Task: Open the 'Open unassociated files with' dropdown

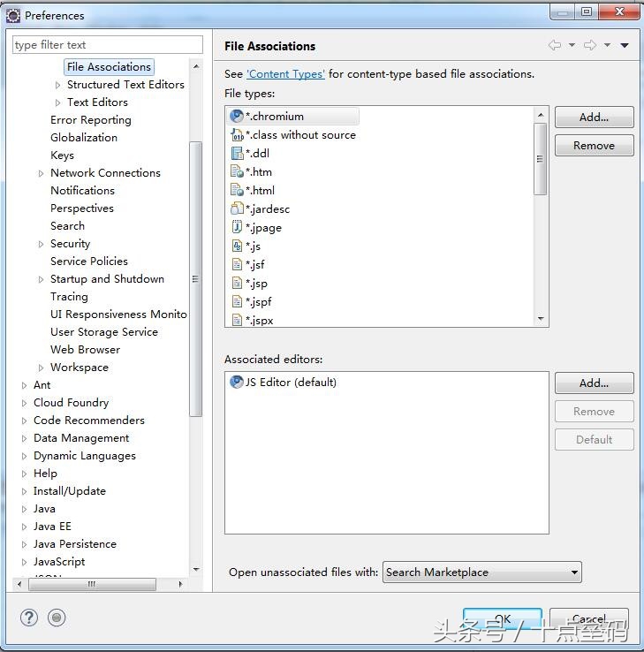Action: point(481,572)
